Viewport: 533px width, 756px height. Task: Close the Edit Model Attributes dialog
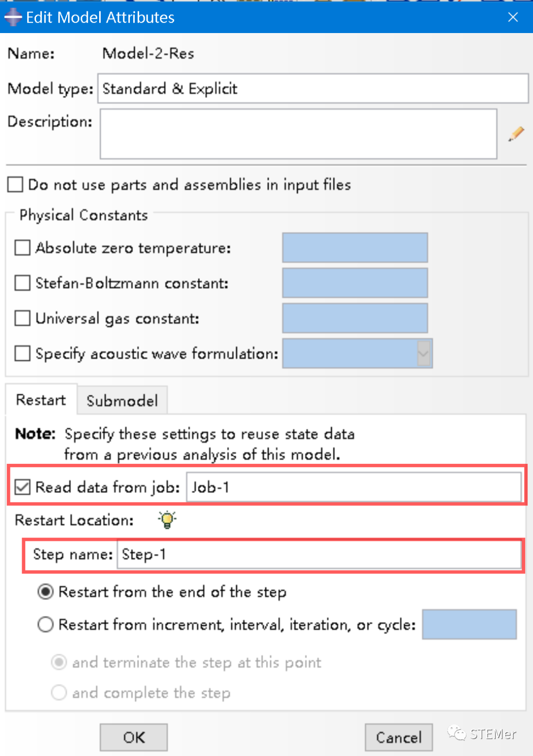[513, 17]
